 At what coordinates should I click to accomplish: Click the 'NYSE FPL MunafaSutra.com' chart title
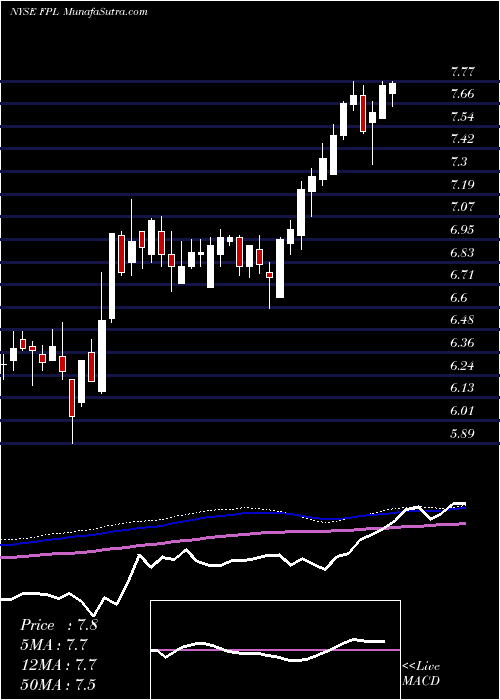pos(79,12)
